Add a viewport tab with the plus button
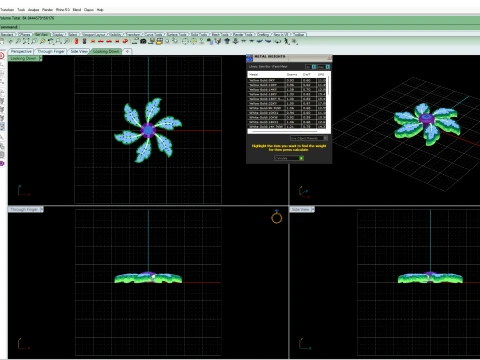The height and width of the screenshot is (360, 480). (127, 51)
